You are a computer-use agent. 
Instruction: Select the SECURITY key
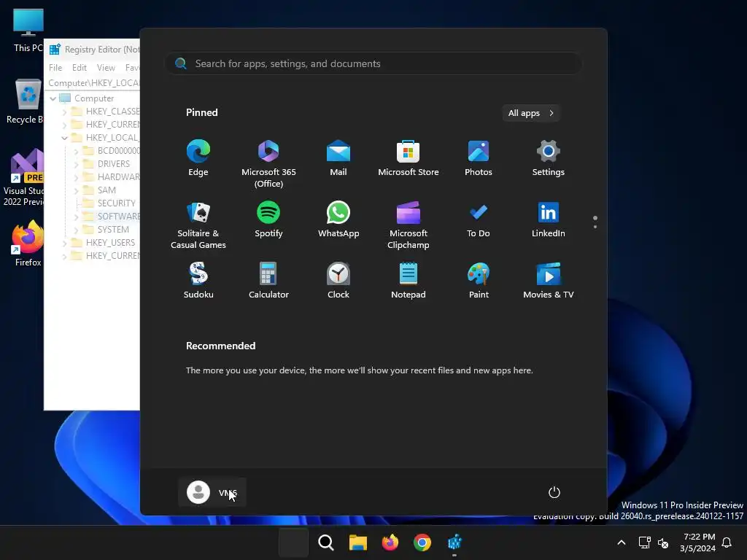pyautogui.click(x=116, y=203)
